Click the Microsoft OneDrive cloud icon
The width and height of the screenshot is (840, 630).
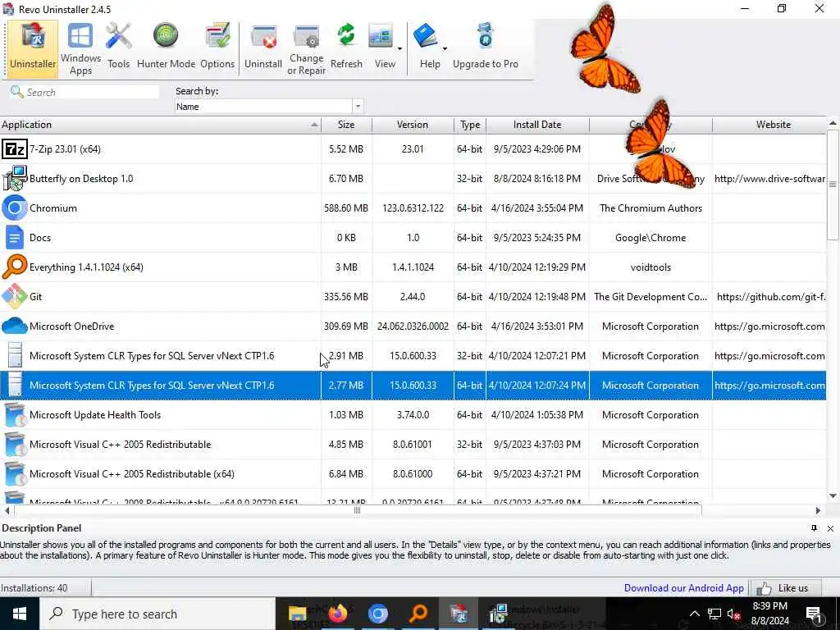15,326
